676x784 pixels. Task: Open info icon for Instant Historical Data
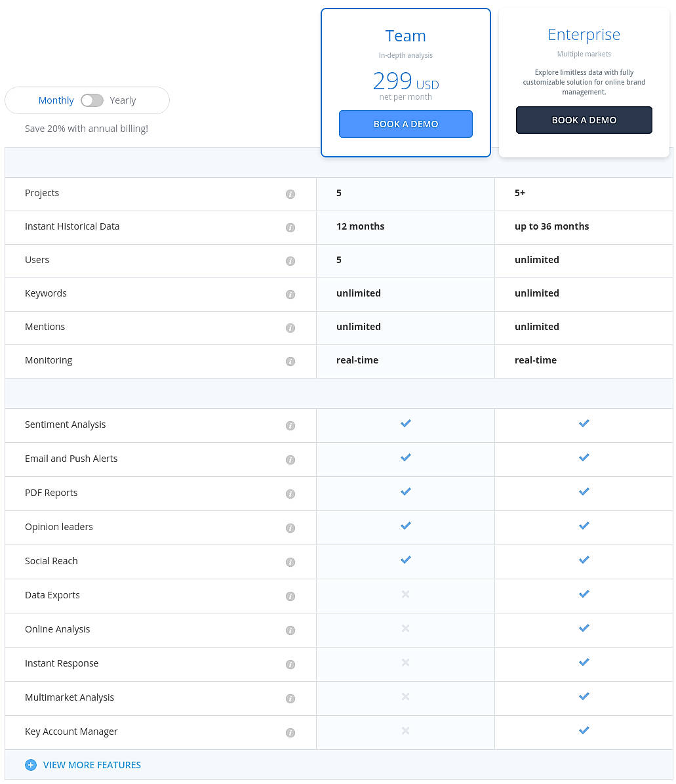290,228
